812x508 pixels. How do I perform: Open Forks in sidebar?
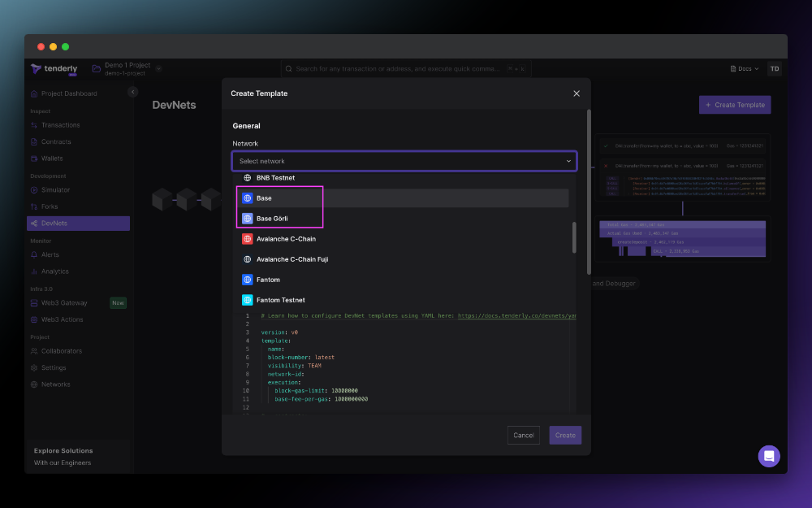tap(50, 206)
